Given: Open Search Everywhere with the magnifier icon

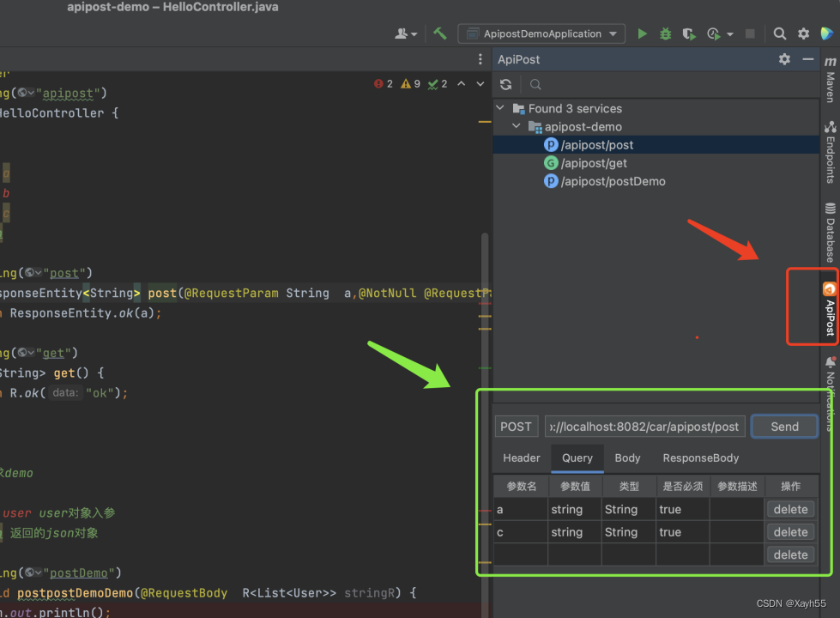Looking at the screenshot, I should 778,33.
